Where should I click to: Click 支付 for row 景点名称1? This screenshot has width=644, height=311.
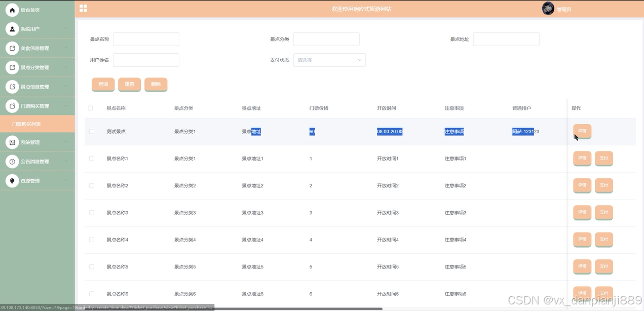[x=604, y=159]
